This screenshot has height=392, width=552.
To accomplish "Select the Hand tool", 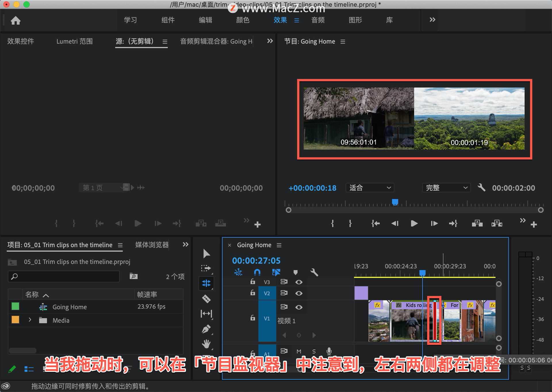I will 206,344.
